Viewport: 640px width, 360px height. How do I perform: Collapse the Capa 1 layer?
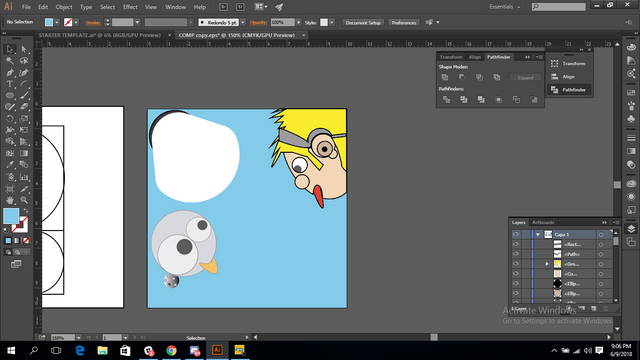point(538,235)
